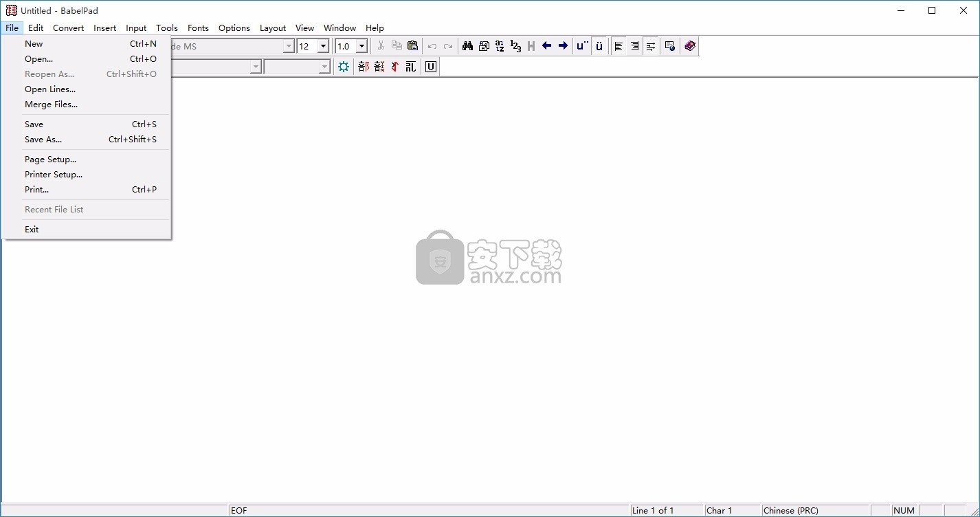Choose Save from the File menu
980x517 pixels.
[x=87, y=124]
